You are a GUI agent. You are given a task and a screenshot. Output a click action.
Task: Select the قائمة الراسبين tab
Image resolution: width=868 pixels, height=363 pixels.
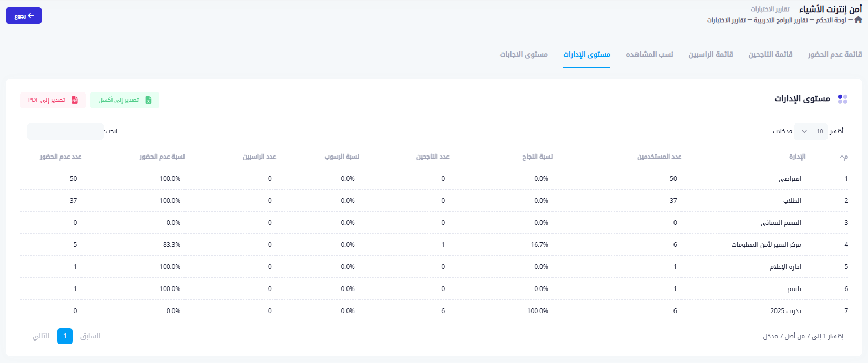coord(710,55)
